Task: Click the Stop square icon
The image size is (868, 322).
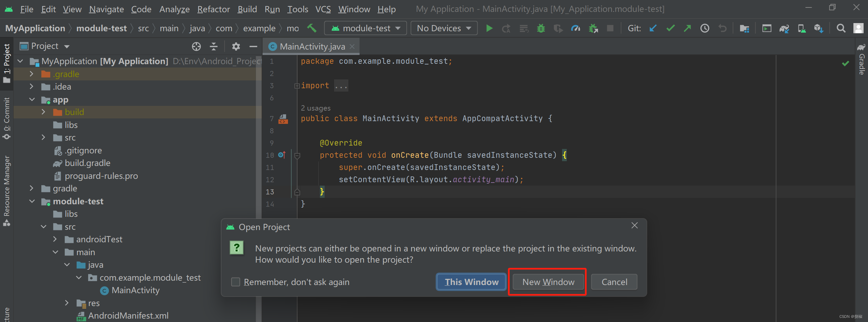Action: tap(610, 28)
